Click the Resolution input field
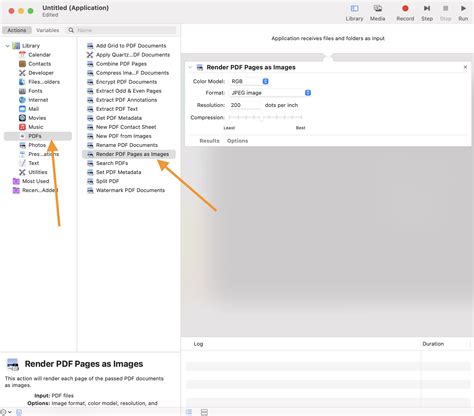Viewport: 474px width, 416px height. 245,105
